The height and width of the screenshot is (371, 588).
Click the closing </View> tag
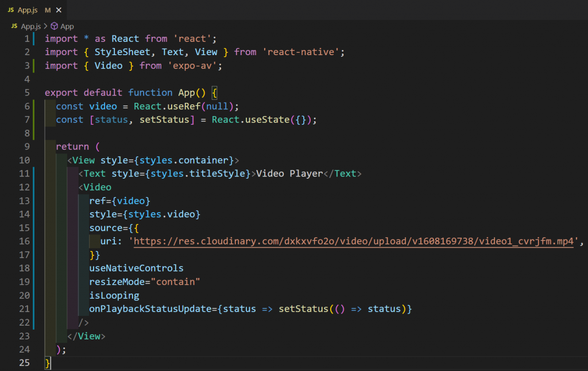(86, 336)
